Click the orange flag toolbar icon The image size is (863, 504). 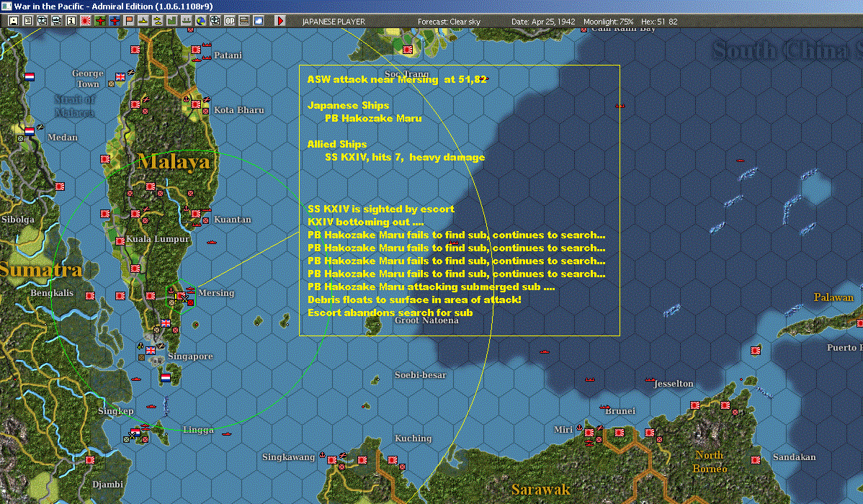coord(129,21)
